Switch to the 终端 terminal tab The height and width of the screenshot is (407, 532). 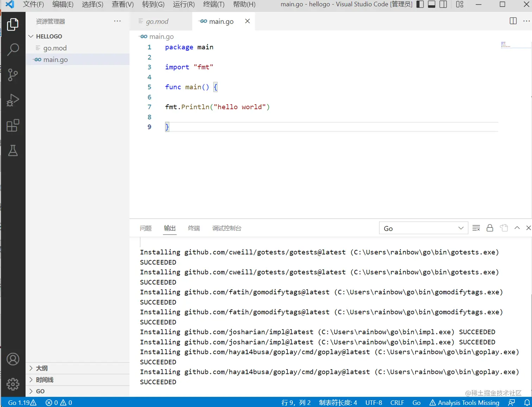(x=194, y=228)
